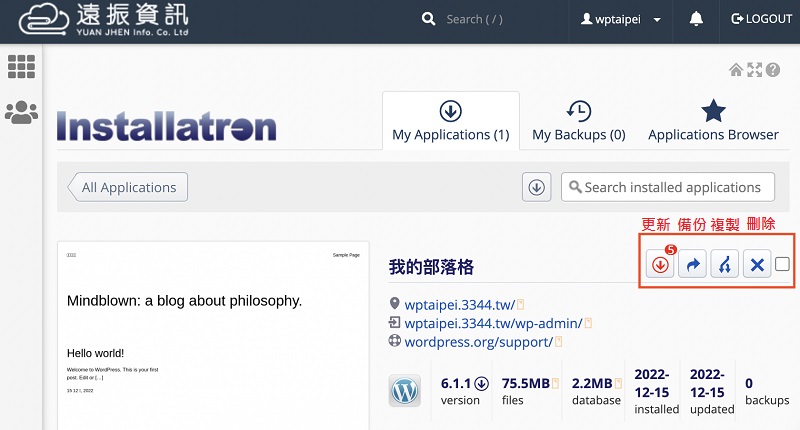This screenshot has width=800, height=430.
Task: Click the note icon next to wordpress.org/support/
Action: [559, 342]
